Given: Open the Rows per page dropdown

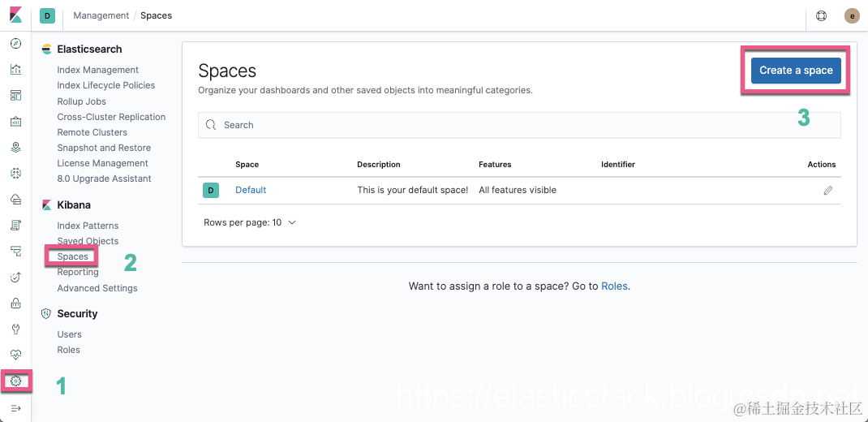Looking at the screenshot, I should [250, 222].
